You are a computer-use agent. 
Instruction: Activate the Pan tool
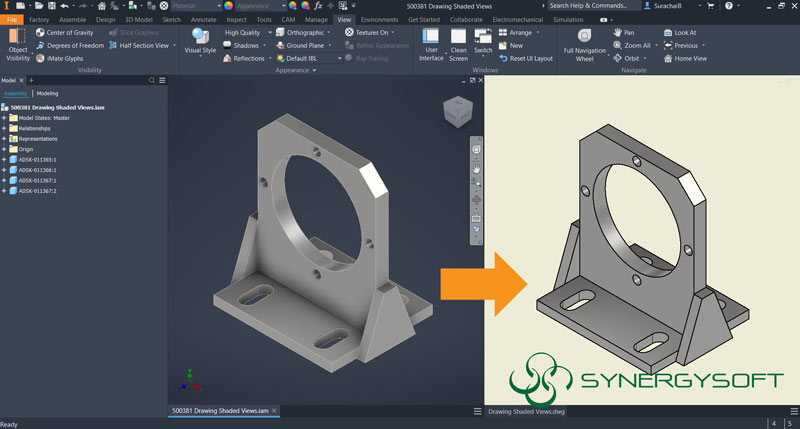[624, 33]
